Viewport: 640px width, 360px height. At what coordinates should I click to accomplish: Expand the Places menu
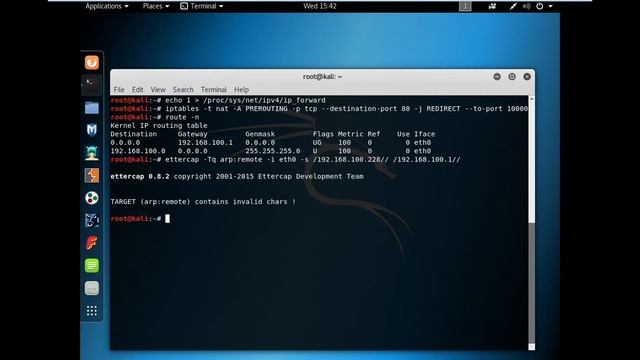[x=156, y=6]
